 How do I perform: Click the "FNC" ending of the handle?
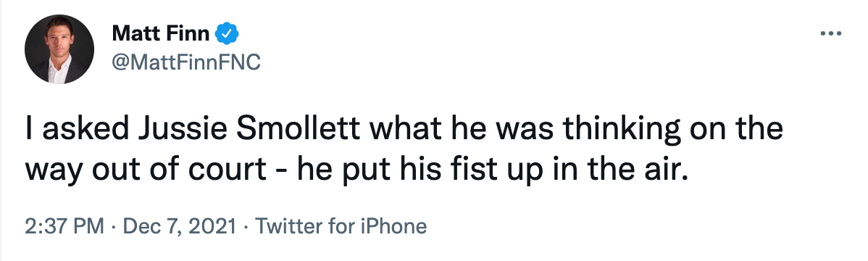[x=238, y=62]
